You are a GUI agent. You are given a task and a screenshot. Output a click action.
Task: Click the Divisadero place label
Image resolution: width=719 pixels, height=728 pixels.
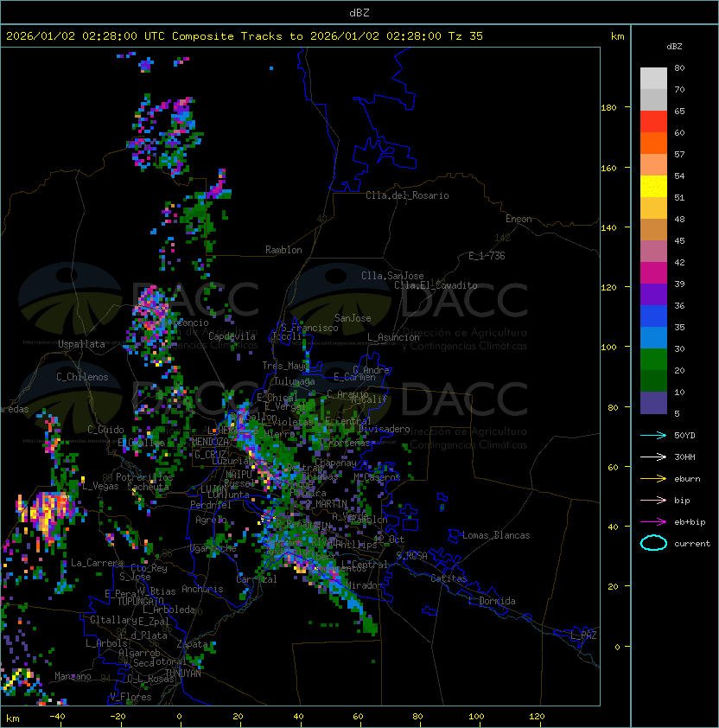coord(384,429)
